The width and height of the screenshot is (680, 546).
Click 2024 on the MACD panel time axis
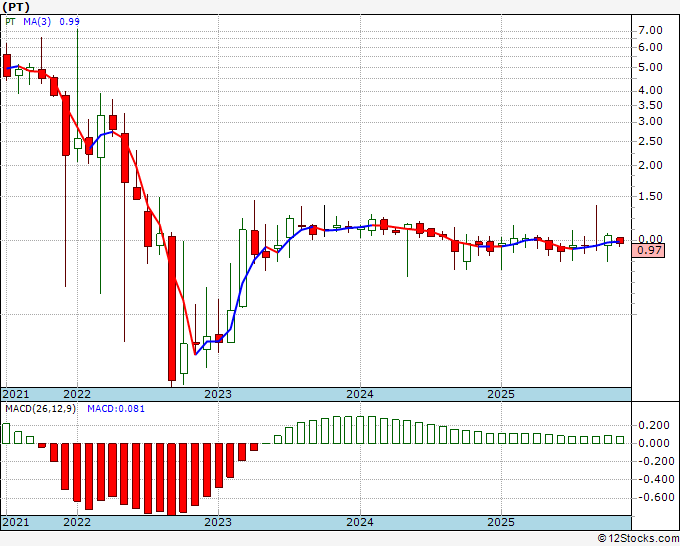coord(360,522)
